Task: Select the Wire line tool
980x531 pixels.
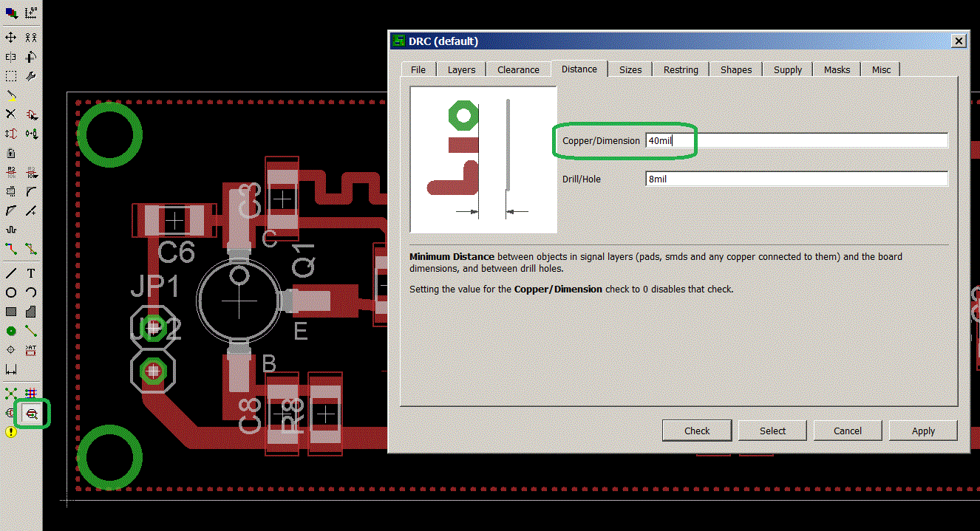Action: pyautogui.click(x=11, y=273)
